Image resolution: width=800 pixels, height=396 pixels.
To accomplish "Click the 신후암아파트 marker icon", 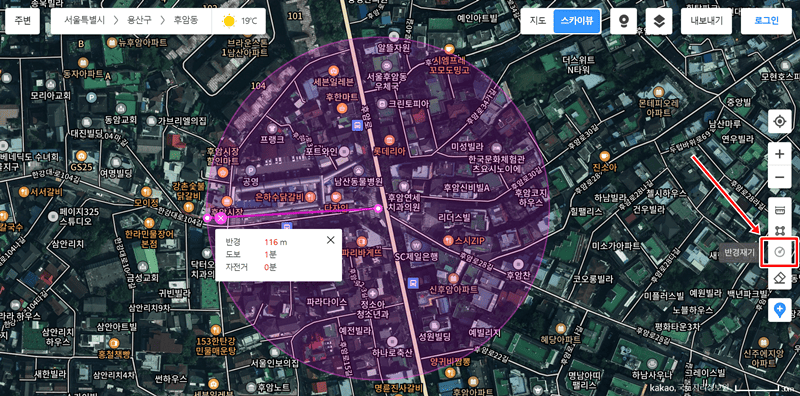I will tap(453, 278).
